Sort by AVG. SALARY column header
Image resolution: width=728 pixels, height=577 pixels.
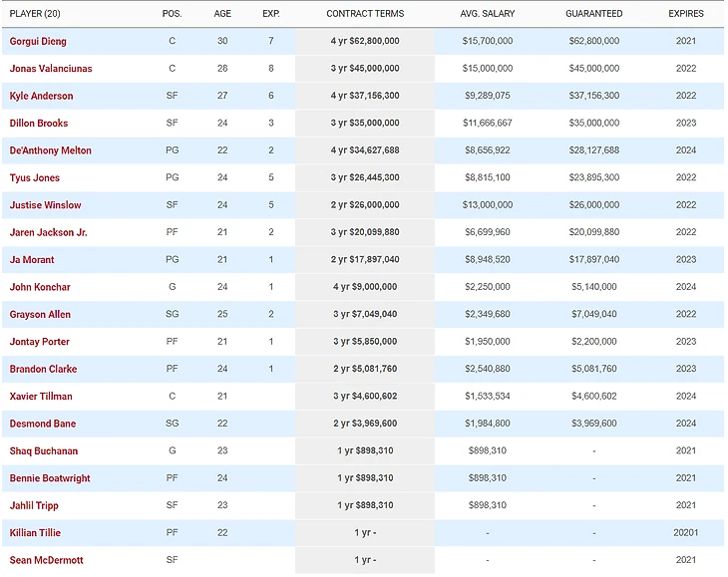coord(488,14)
